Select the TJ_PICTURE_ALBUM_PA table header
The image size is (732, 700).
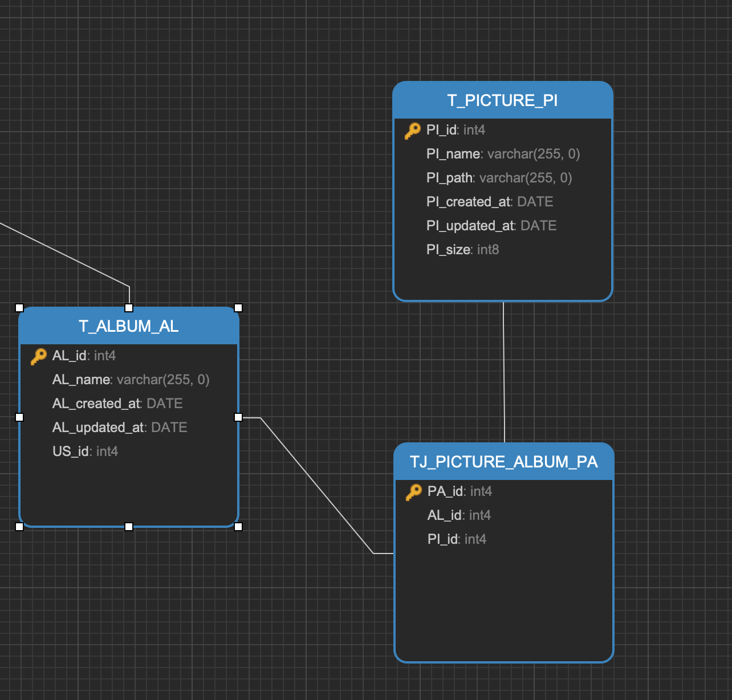coord(504,462)
